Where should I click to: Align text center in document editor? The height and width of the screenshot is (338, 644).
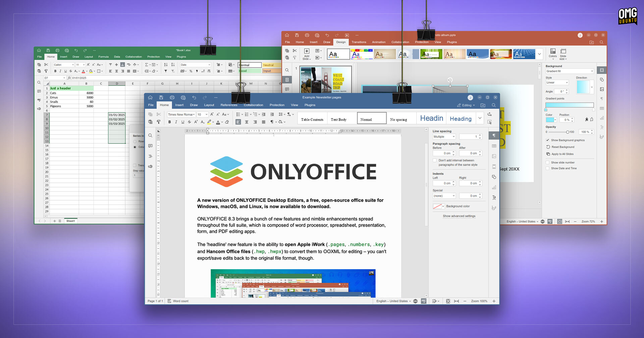click(x=247, y=122)
